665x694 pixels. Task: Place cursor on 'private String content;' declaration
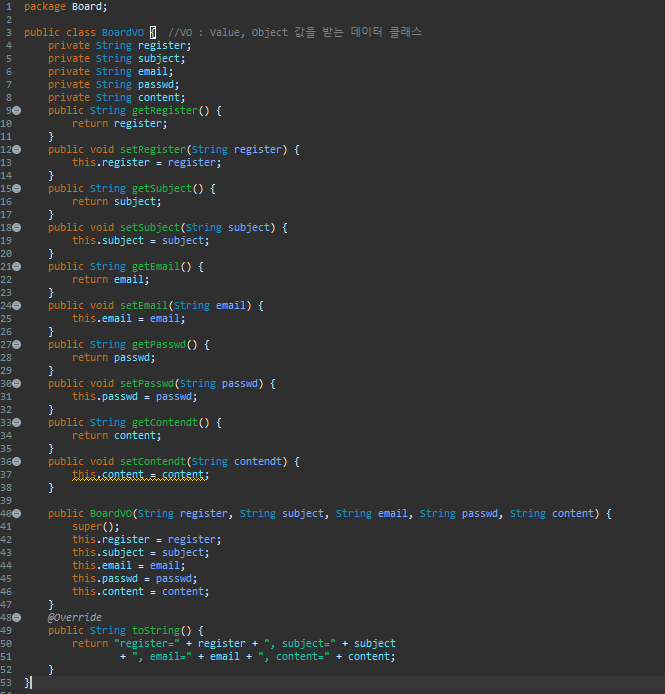[x=116, y=98]
